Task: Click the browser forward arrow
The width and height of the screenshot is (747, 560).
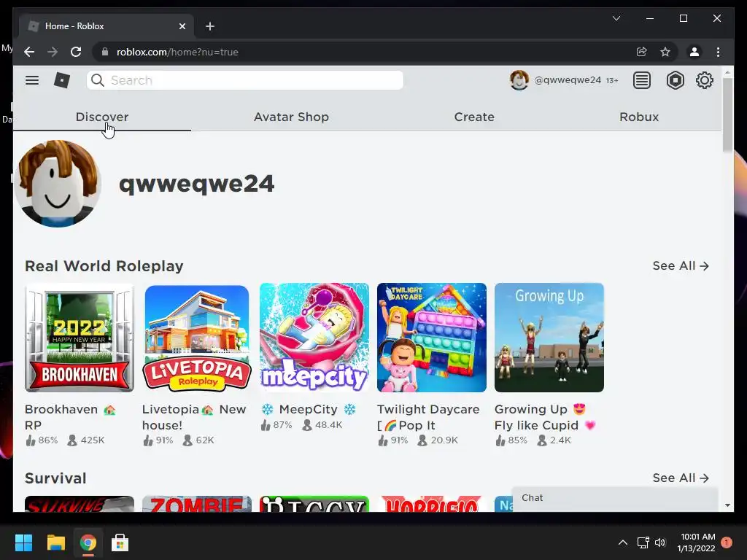Action: tap(53, 52)
